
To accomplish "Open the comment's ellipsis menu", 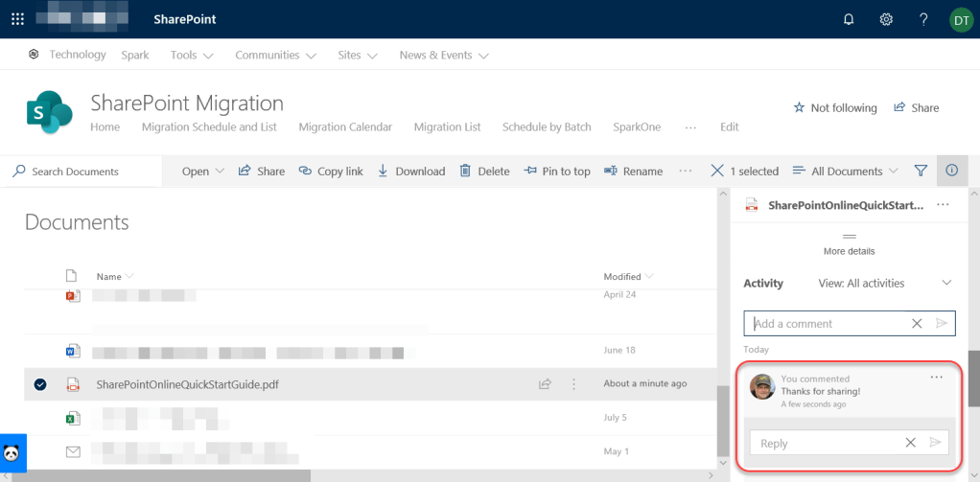I will [x=936, y=378].
